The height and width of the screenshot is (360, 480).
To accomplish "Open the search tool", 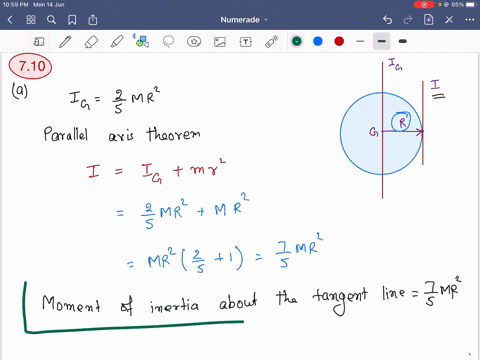I will (51, 20).
